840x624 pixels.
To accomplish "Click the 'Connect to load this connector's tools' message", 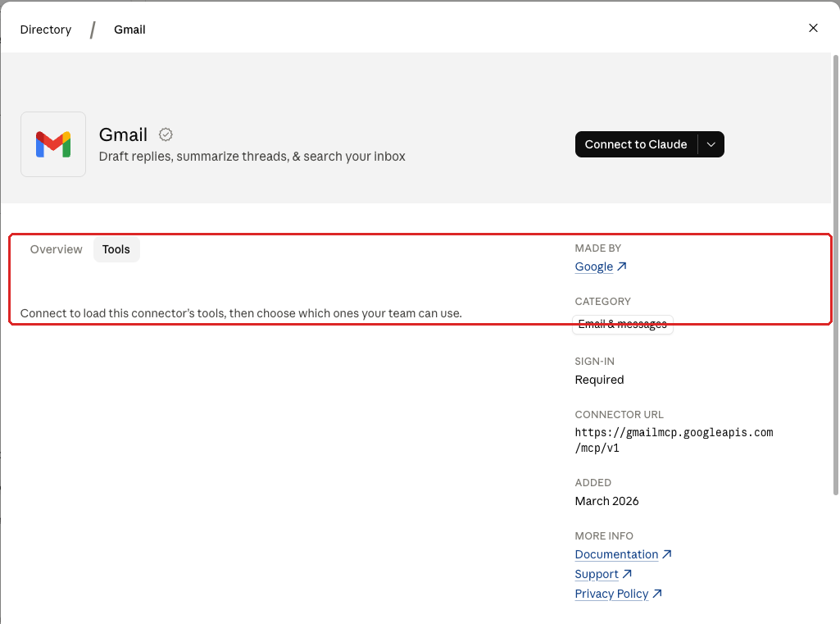I will click(x=241, y=313).
